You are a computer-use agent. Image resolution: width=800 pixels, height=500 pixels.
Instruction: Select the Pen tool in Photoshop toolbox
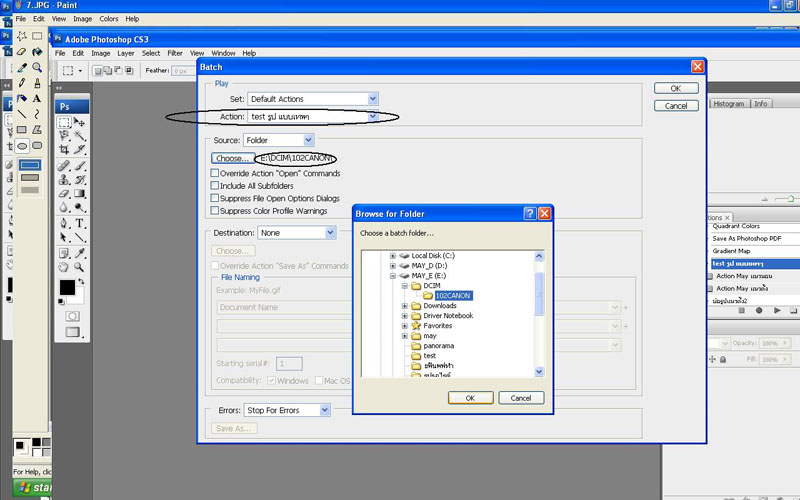64,223
